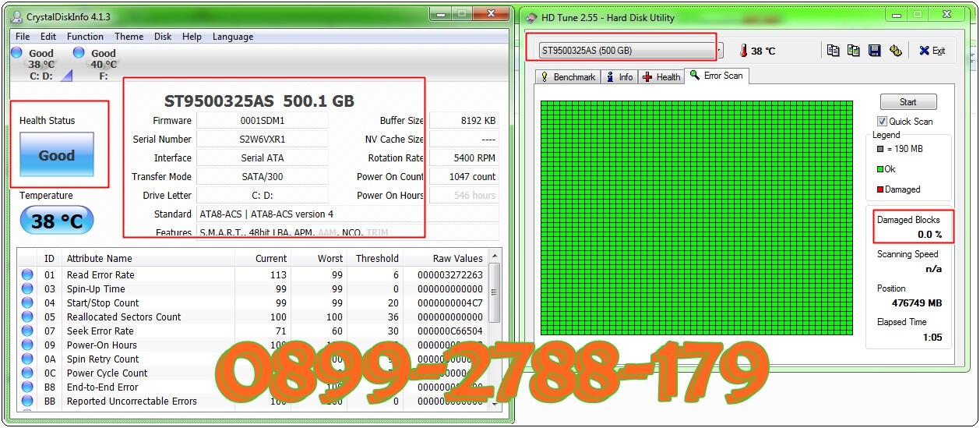Click the Serial Number value S2W6VXR1
Viewport: 980px width, 428px height.
(263, 140)
